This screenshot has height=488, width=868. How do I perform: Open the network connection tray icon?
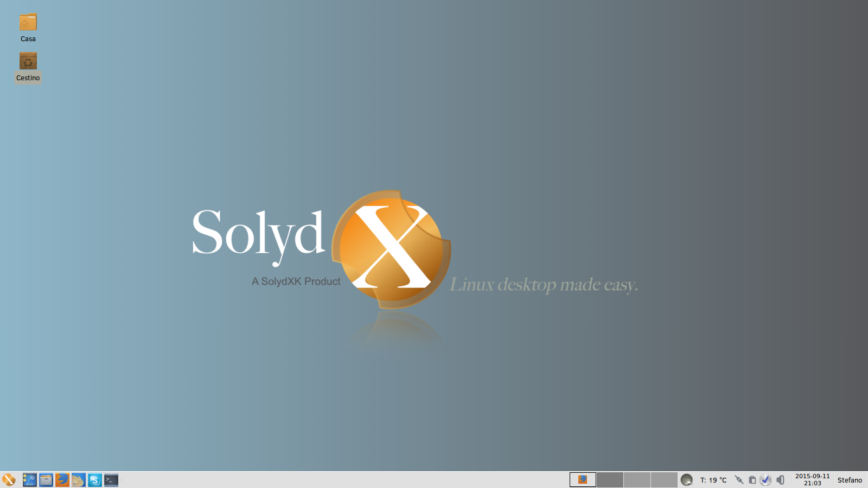click(x=739, y=480)
